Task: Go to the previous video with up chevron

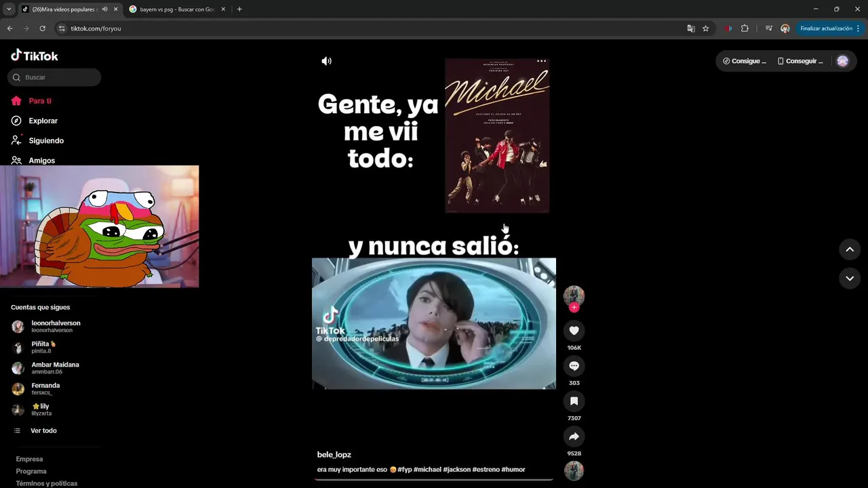Action: click(849, 249)
